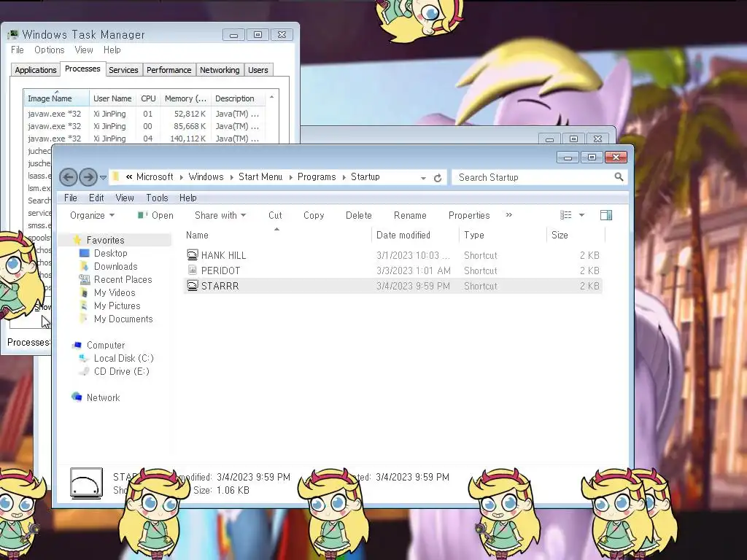This screenshot has width=747, height=560.
Task: Go back with Explorer's Back arrow
Action: coord(68,178)
